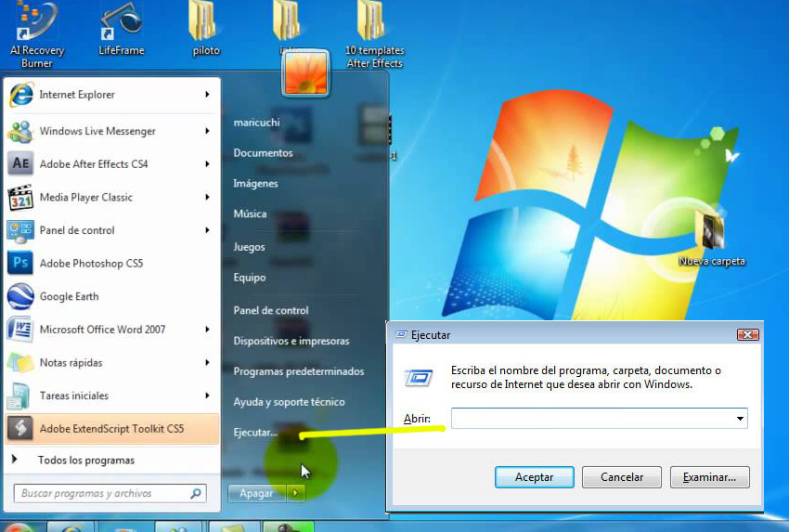Click Ejecutar... in Start menu
The width and height of the screenshot is (789, 532).
[255, 433]
